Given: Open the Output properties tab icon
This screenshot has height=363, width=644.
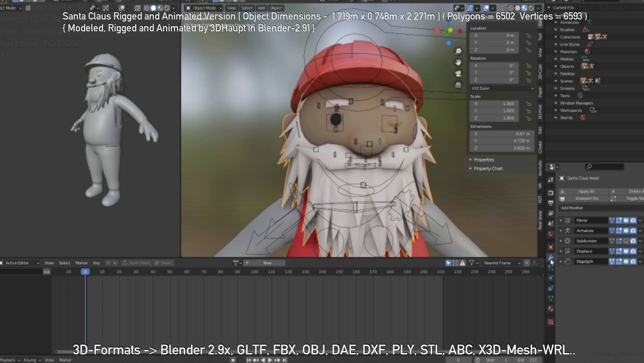Looking at the screenshot, I should (550, 203).
